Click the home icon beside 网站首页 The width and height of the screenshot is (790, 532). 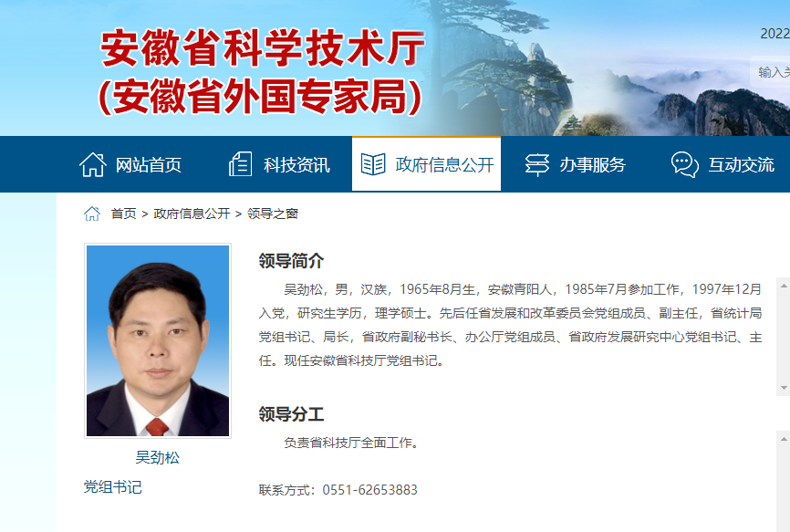point(93,165)
